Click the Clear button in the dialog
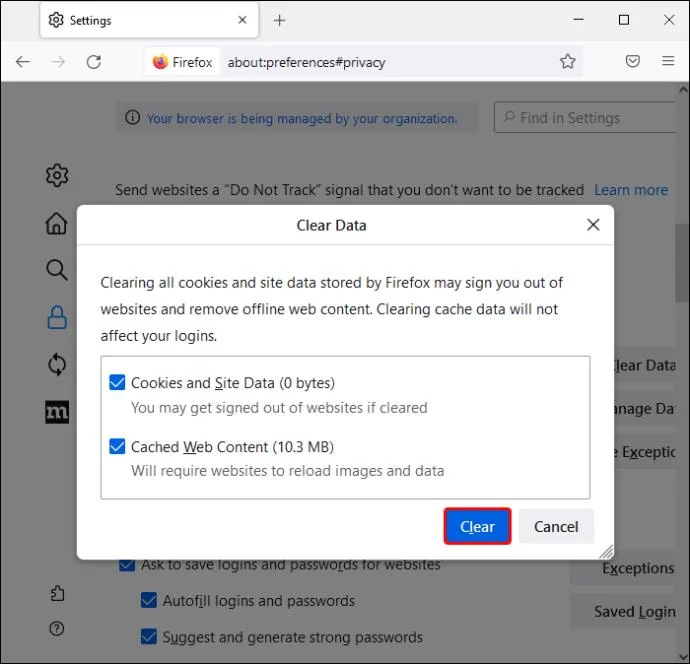Screen dimensions: 690x664 click(x=477, y=527)
